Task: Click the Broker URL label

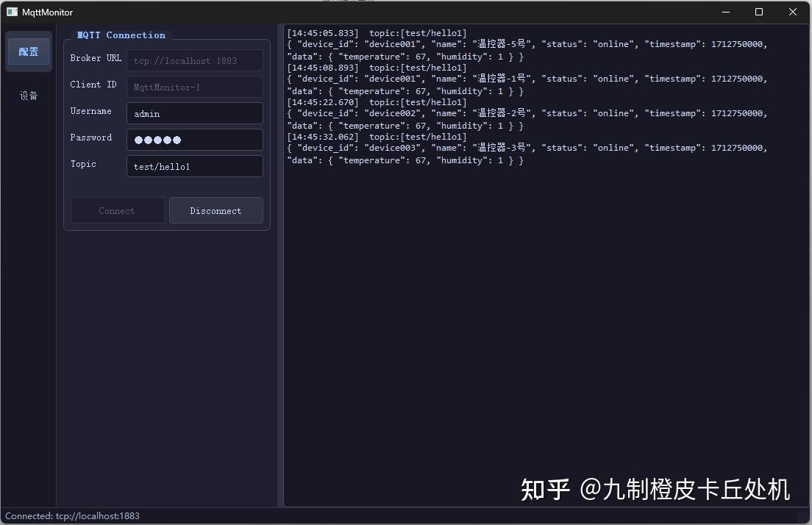Action: point(96,58)
